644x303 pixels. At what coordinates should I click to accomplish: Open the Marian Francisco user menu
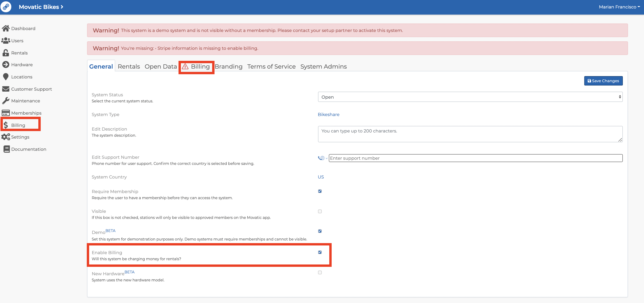[619, 7]
